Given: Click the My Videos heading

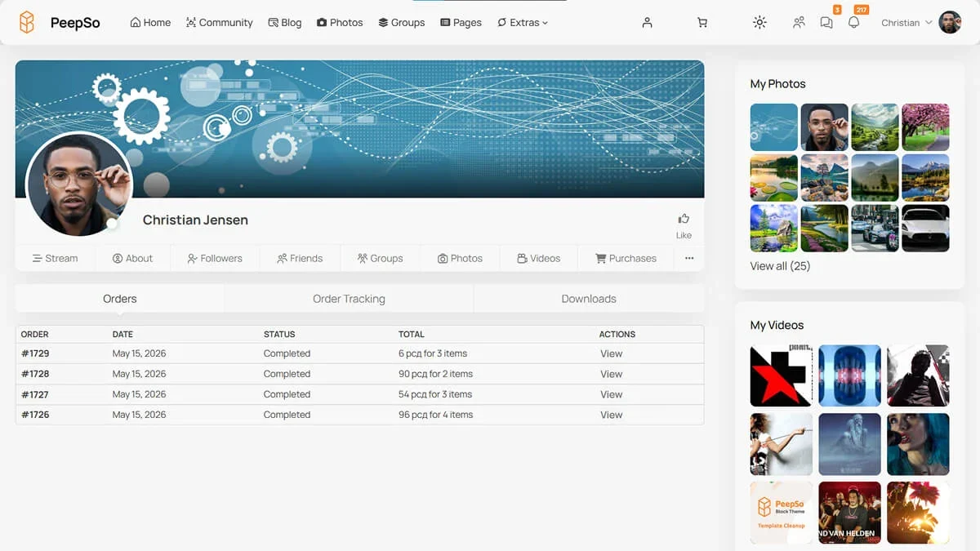Looking at the screenshot, I should [777, 325].
